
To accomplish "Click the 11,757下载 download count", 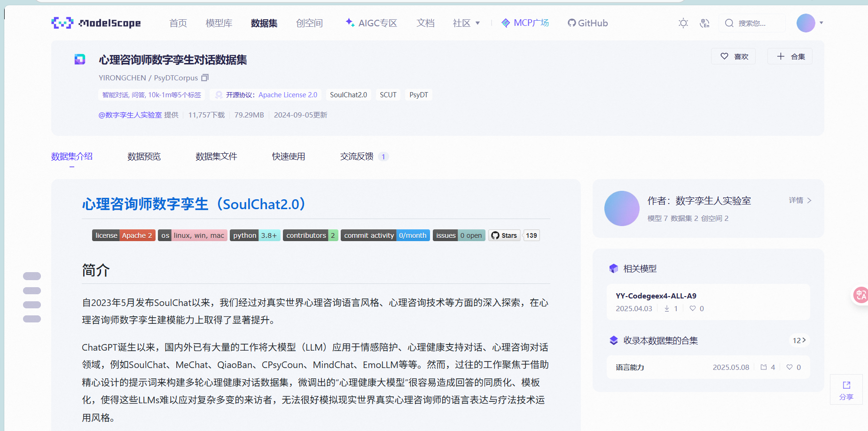I will pos(206,115).
